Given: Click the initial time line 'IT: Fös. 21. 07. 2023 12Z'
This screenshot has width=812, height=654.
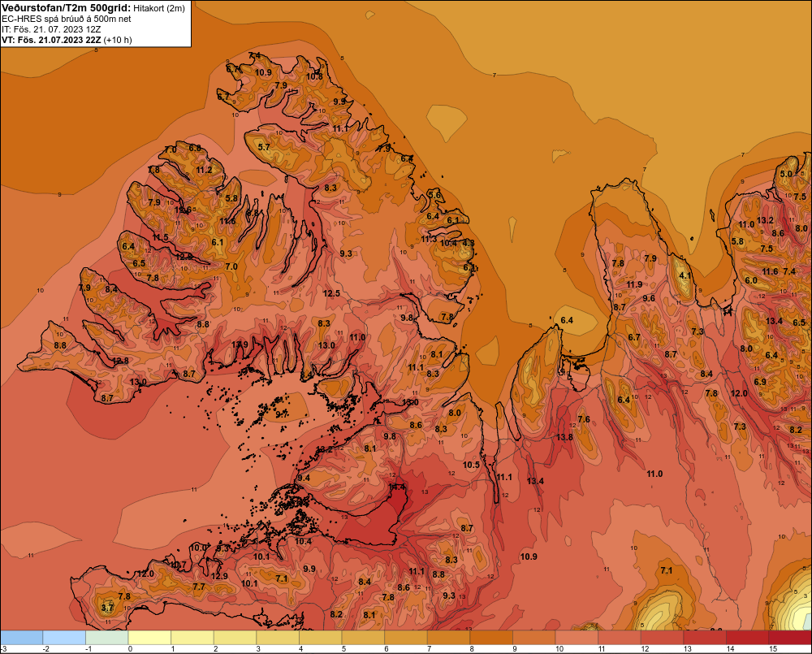Looking at the screenshot, I should 51,29.
